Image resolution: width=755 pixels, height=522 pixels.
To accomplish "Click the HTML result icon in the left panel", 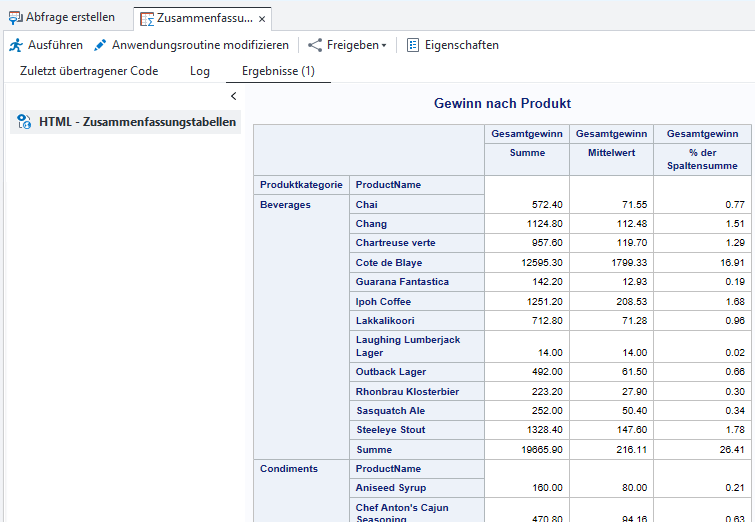I will (24, 122).
